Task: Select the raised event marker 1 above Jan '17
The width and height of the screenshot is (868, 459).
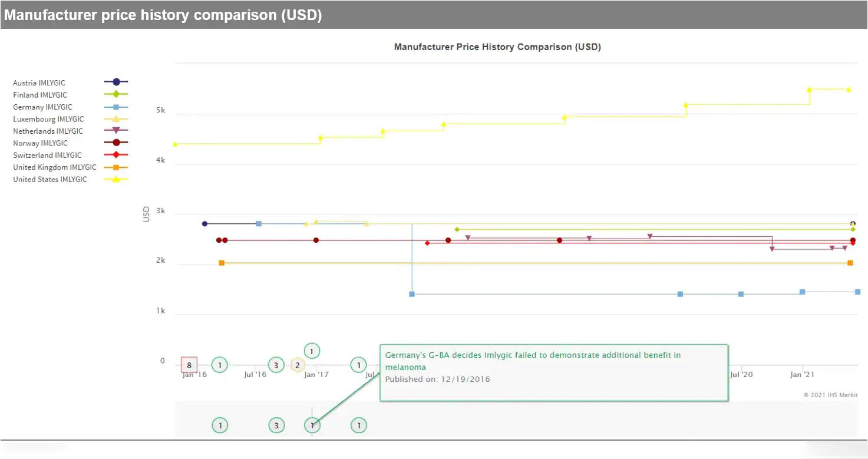Action: pos(312,351)
